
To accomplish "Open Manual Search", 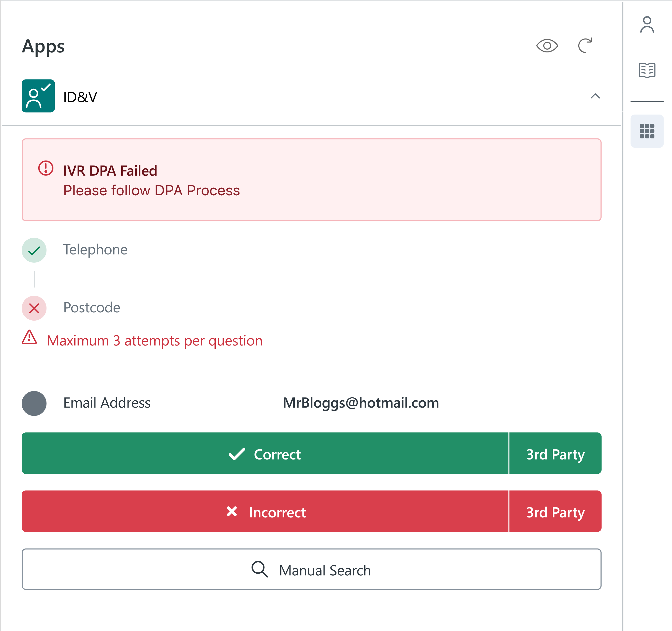I will [311, 569].
